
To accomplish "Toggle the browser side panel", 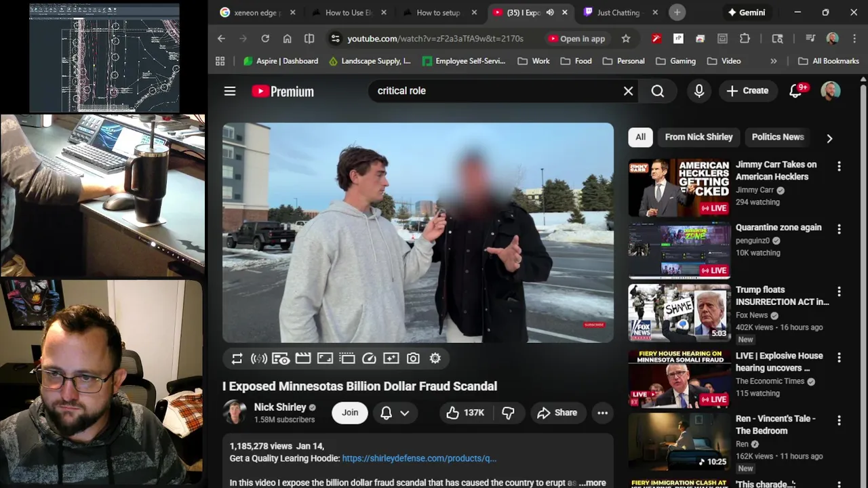I will (x=309, y=39).
